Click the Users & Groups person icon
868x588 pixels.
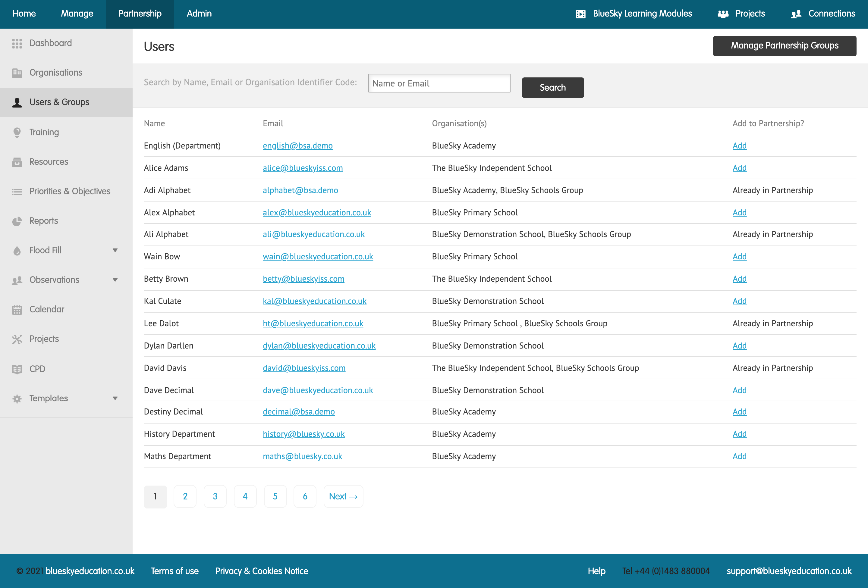(x=17, y=102)
